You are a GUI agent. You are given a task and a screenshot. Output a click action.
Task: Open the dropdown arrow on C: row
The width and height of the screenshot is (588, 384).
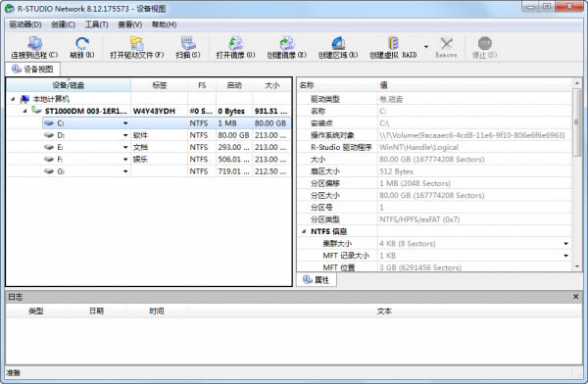point(125,123)
